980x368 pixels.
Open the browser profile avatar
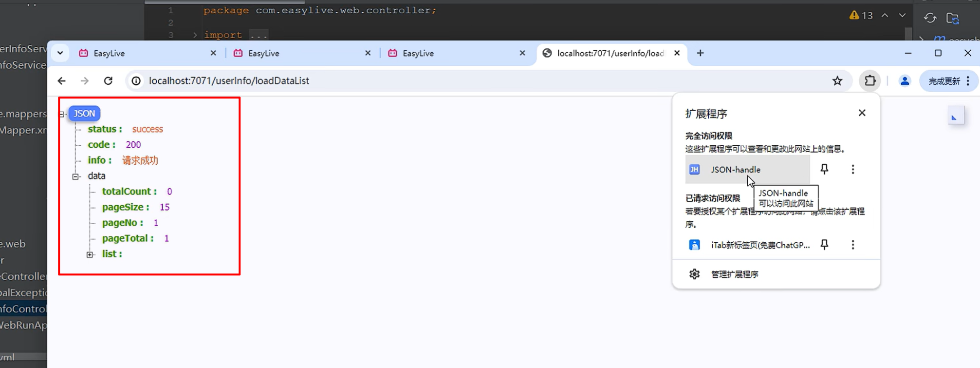tap(904, 81)
